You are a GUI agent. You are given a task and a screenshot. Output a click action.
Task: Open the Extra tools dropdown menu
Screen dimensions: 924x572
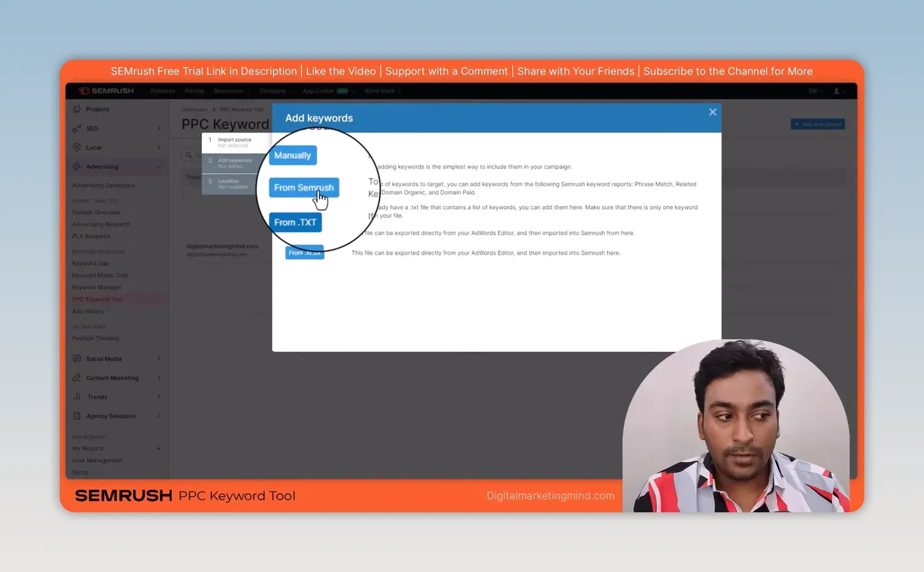383,91
